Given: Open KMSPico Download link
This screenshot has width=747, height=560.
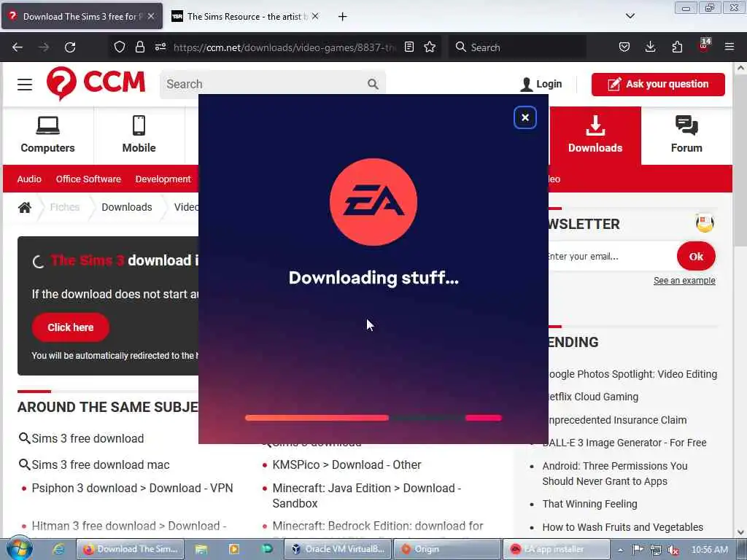Looking at the screenshot, I should (x=347, y=464).
